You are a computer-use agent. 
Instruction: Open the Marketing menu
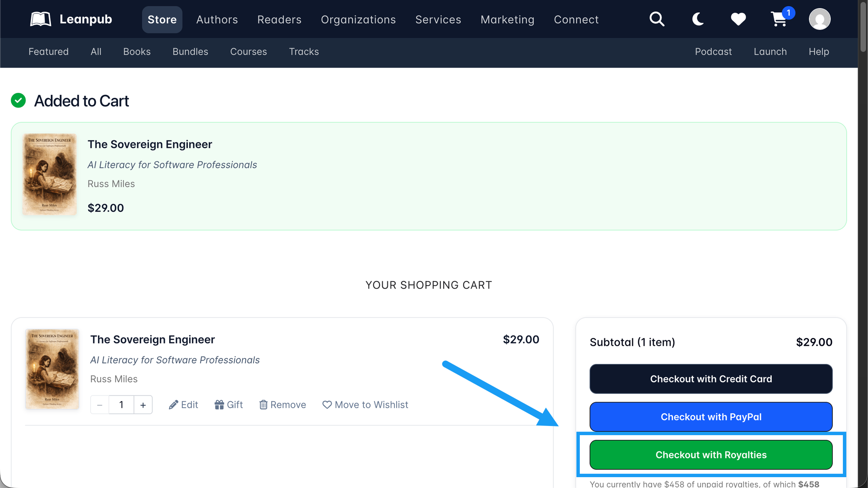507,20
